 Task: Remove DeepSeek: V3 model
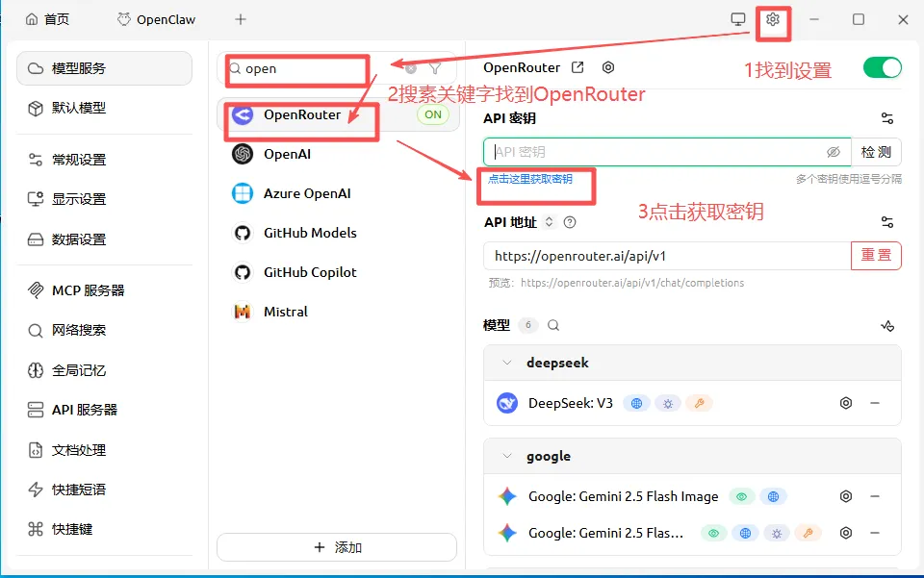[875, 403]
